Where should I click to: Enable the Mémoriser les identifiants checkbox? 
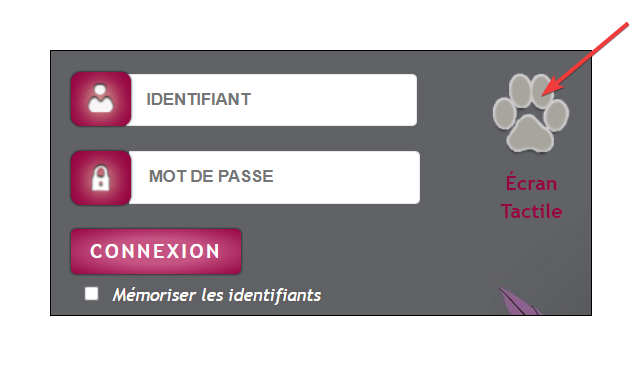(91, 294)
